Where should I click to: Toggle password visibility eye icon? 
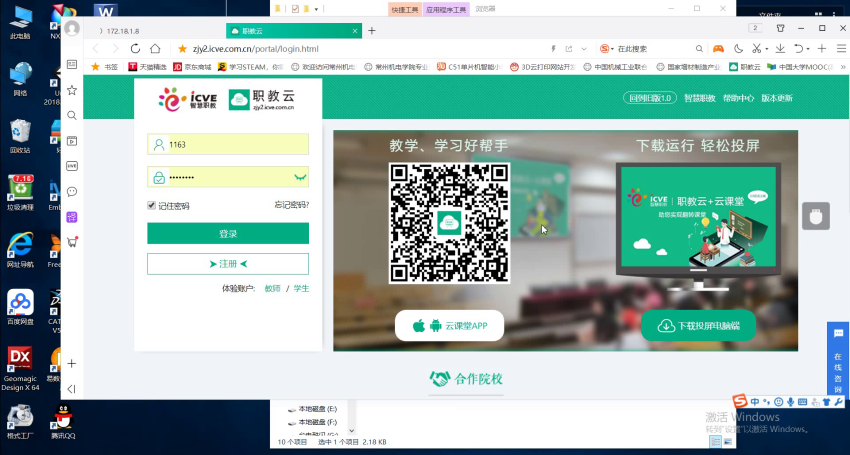[x=300, y=177]
